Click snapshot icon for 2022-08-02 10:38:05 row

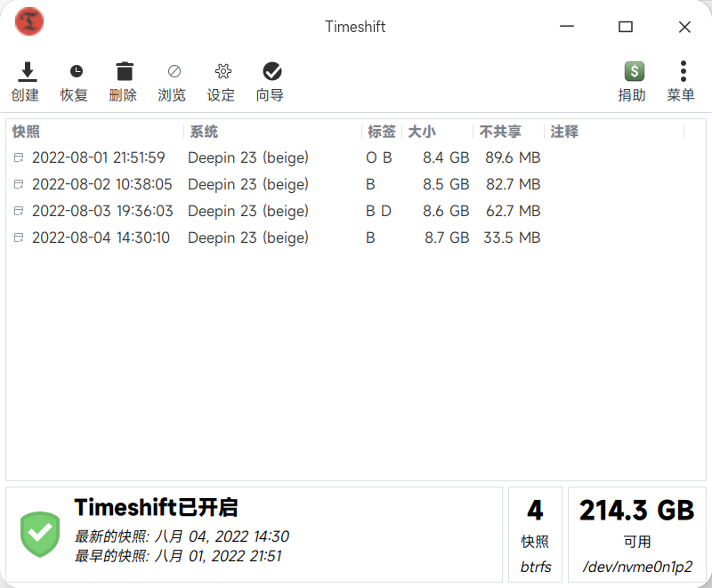pos(19,184)
